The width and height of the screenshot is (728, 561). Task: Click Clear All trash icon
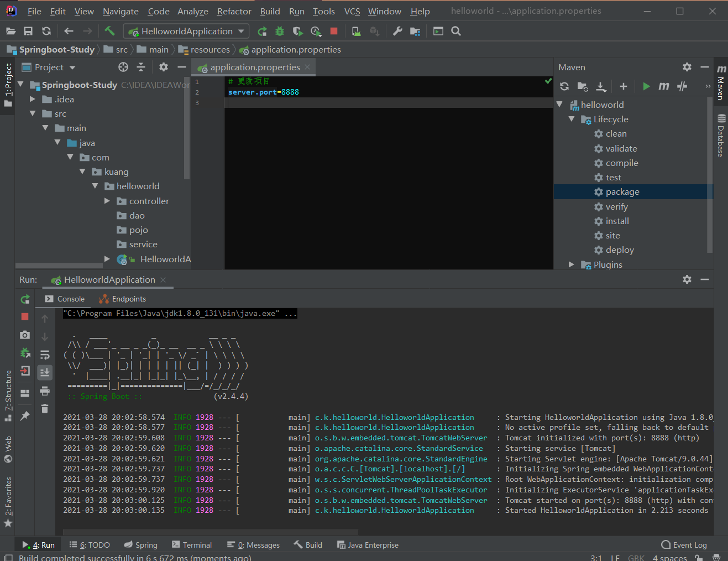pos(45,409)
